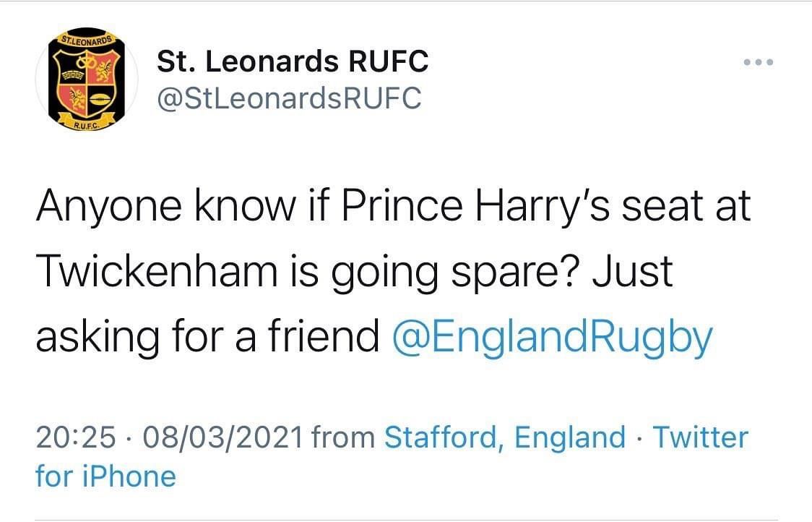
Task: Open the three-dot more options menu
Action: coord(759,63)
